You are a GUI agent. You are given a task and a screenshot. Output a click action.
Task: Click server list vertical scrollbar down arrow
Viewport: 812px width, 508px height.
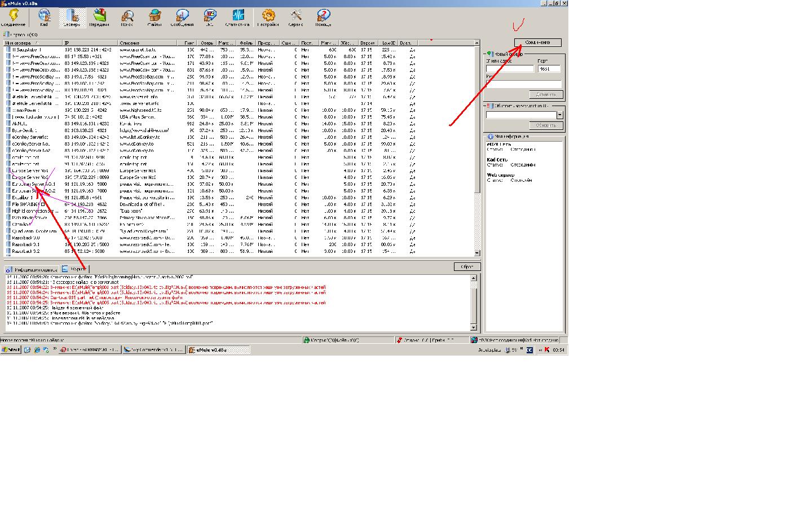477,253
